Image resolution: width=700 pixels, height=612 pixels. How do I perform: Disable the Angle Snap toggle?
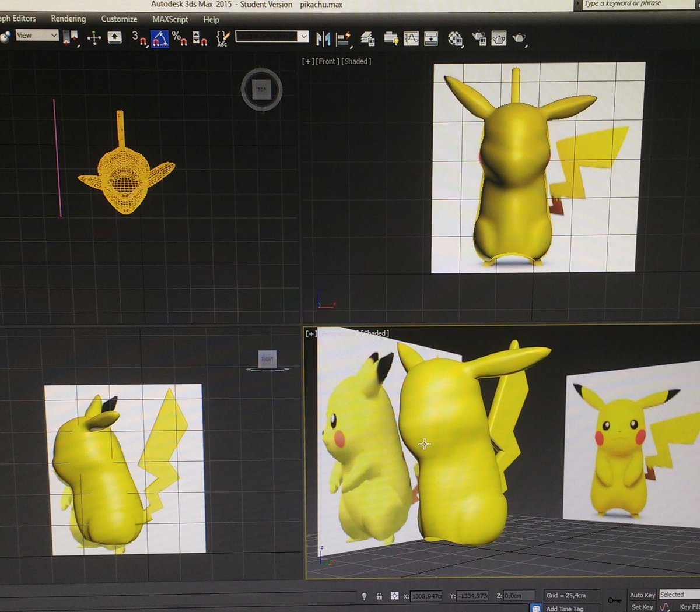[160, 39]
